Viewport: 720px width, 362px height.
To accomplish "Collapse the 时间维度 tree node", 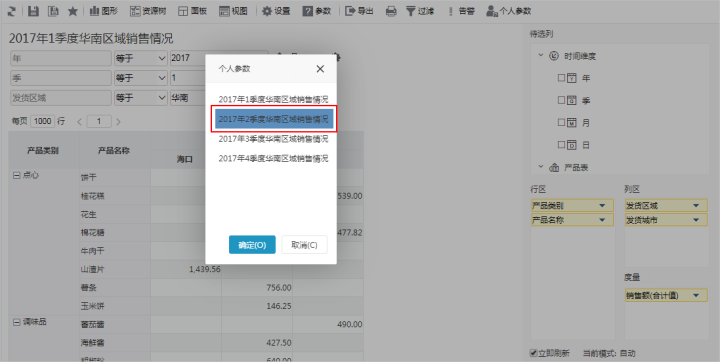I will tap(540, 55).
